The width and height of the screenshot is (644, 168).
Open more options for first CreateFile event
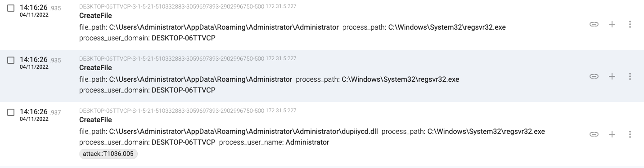pos(630,24)
